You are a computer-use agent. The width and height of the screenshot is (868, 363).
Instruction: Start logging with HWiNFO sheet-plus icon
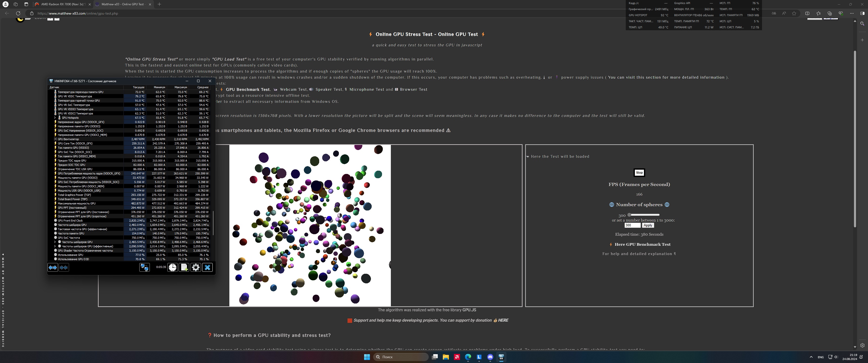[184, 267]
